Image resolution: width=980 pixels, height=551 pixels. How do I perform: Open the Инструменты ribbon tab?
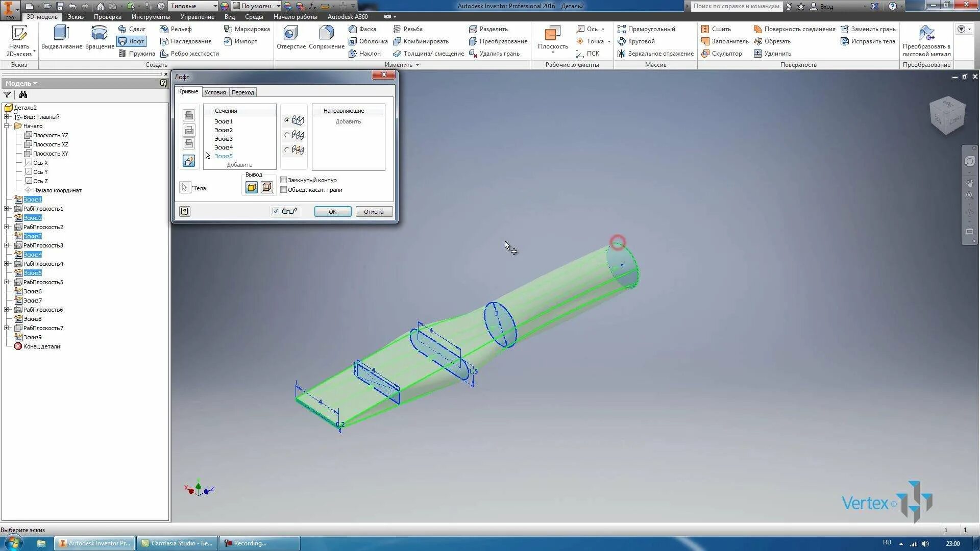151,17
